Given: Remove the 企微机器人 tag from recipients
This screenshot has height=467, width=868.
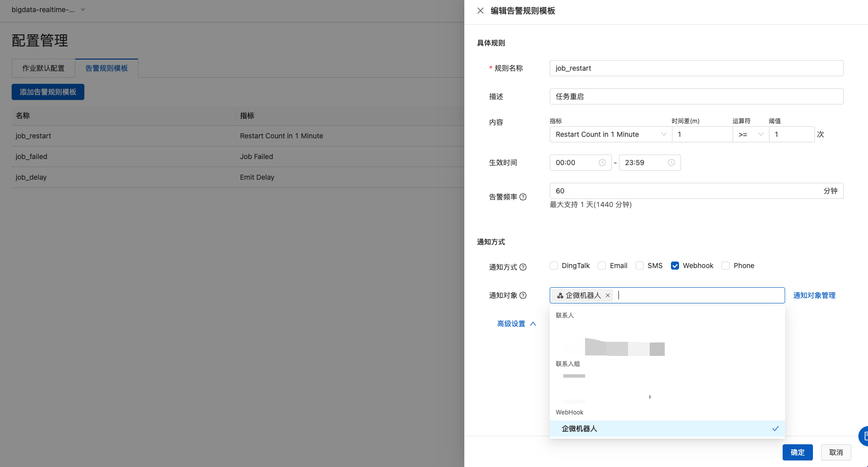Looking at the screenshot, I should 608,295.
